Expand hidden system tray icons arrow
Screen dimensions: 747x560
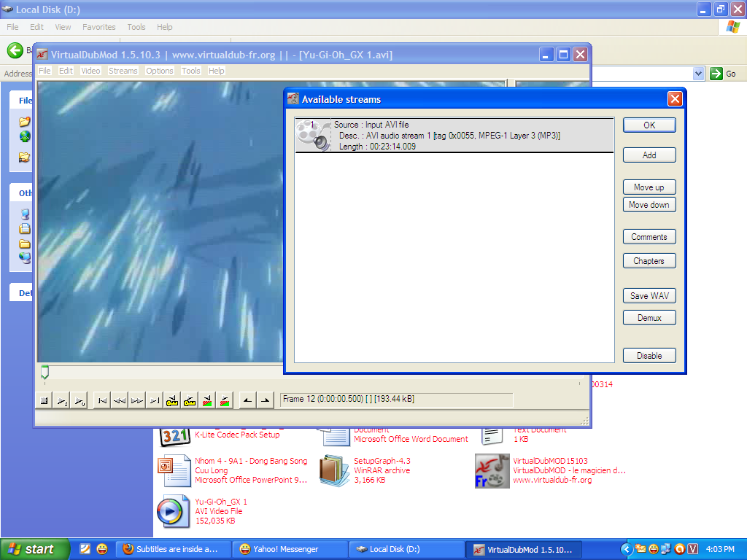tap(627, 549)
